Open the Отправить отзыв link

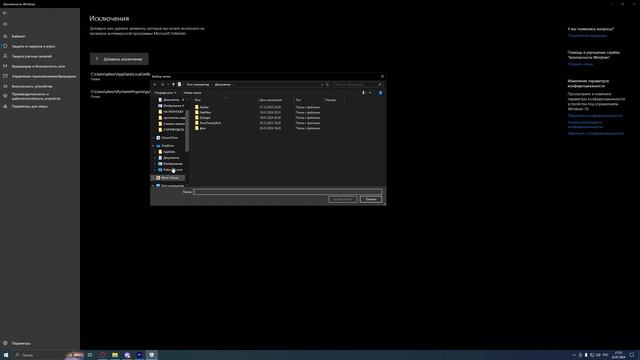(x=580, y=64)
